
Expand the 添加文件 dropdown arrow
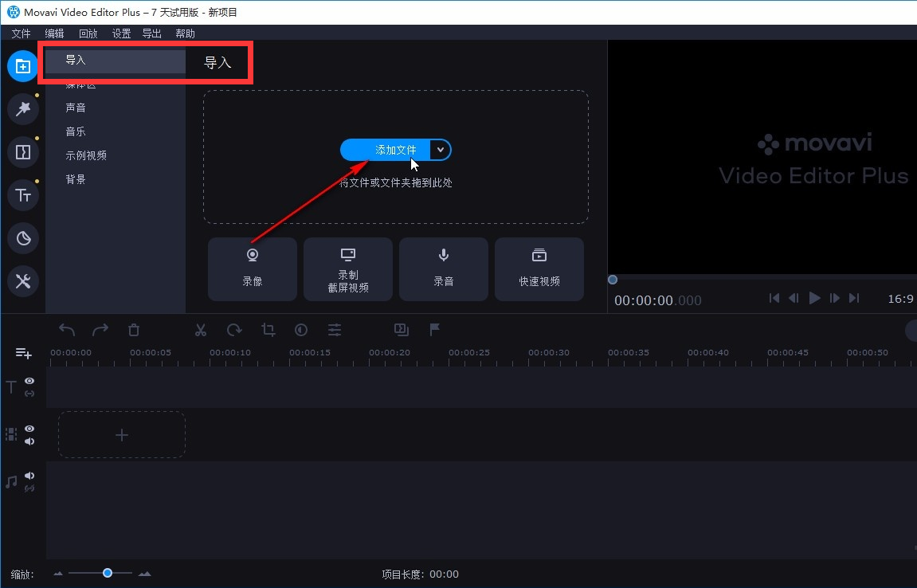click(441, 150)
